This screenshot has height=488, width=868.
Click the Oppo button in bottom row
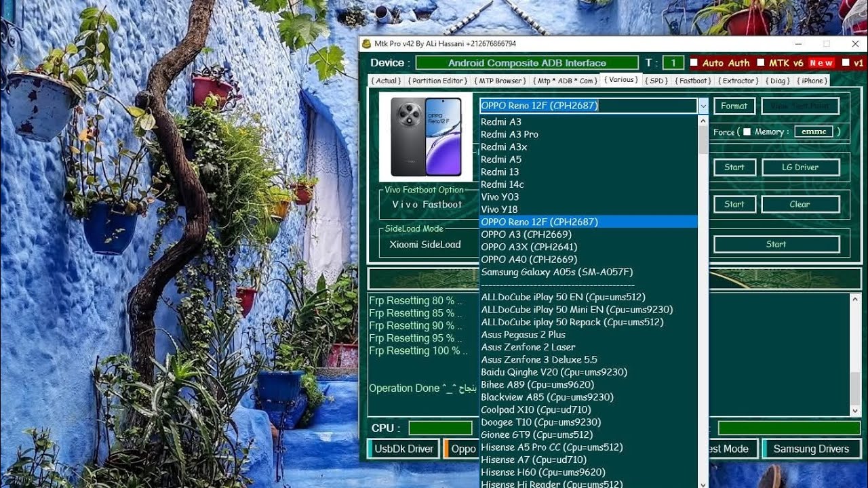[462, 449]
